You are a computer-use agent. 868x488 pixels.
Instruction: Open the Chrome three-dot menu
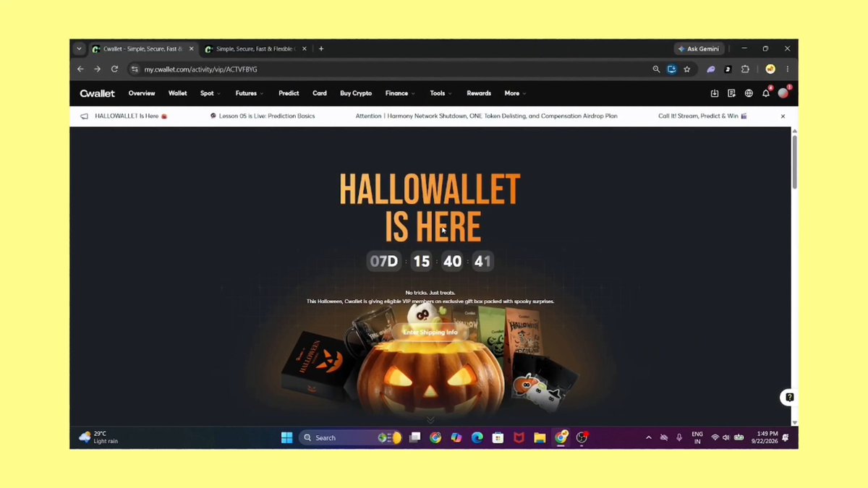coord(787,69)
